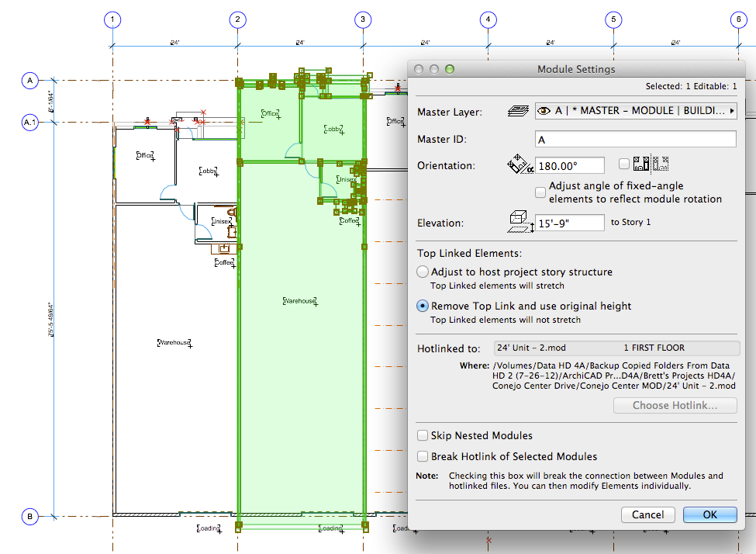This screenshot has height=554, width=756.
Task: Confirm settings with the OK button
Action: [709, 514]
